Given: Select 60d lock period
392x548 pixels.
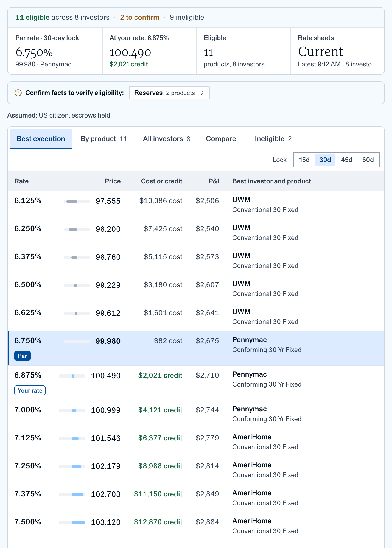Looking at the screenshot, I should (x=368, y=160).
